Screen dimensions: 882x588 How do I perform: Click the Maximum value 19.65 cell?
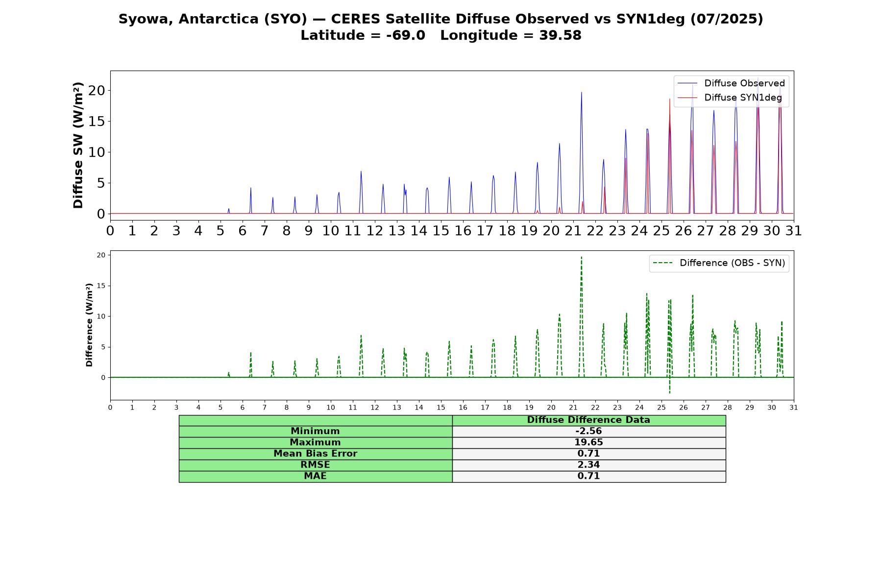[x=589, y=442]
